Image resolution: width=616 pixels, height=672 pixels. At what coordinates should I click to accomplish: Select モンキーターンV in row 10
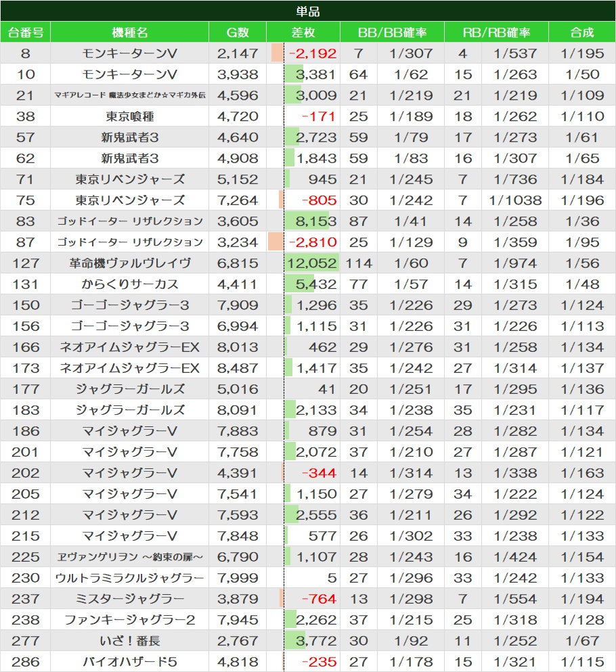(x=129, y=74)
